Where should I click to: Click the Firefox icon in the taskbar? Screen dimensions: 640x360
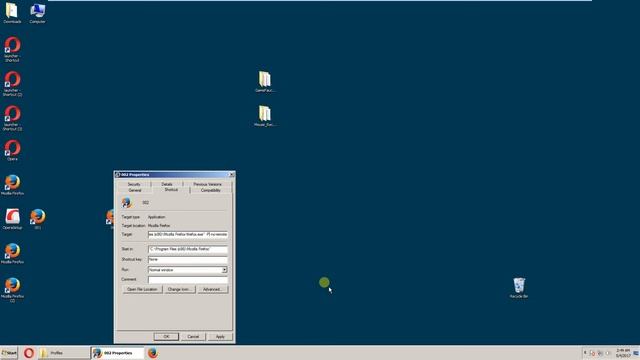[x=153, y=353]
